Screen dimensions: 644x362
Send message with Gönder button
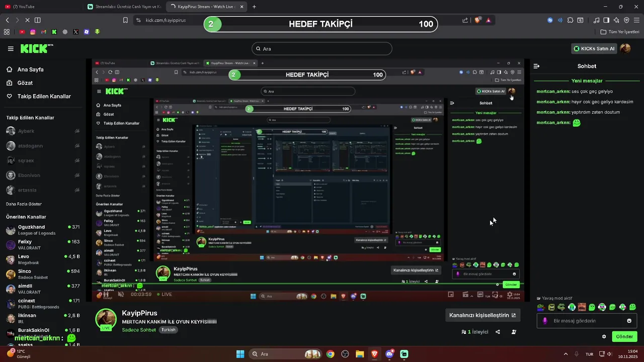(x=624, y=336)
